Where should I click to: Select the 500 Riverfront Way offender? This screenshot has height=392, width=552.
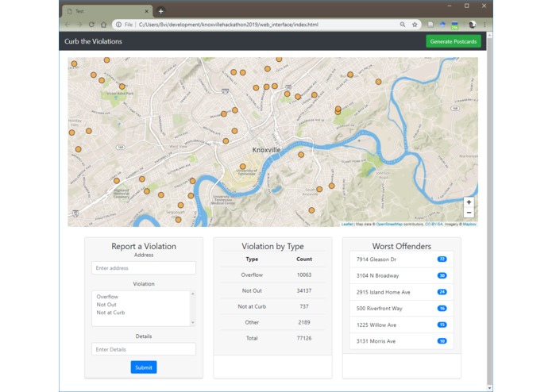[402, 309]
